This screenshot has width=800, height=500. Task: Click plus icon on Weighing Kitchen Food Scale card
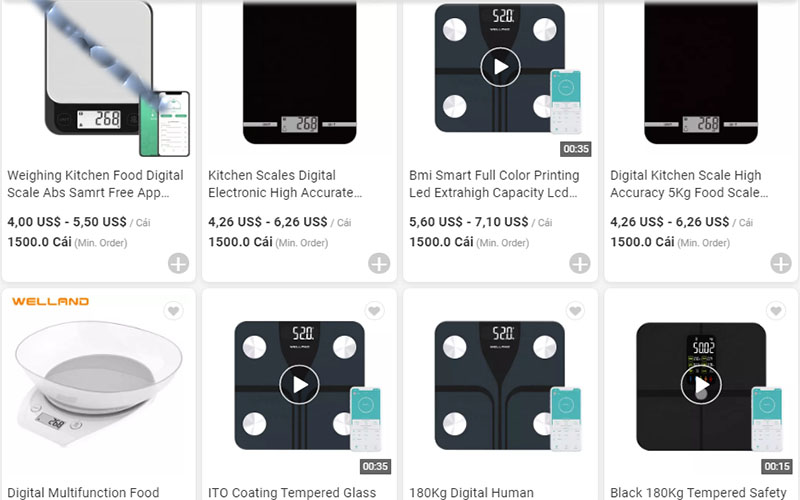pyautogui.click(x=178, y=264)
